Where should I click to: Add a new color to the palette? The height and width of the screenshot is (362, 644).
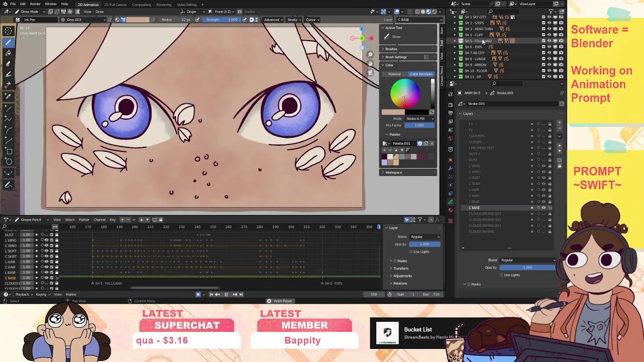384,149
